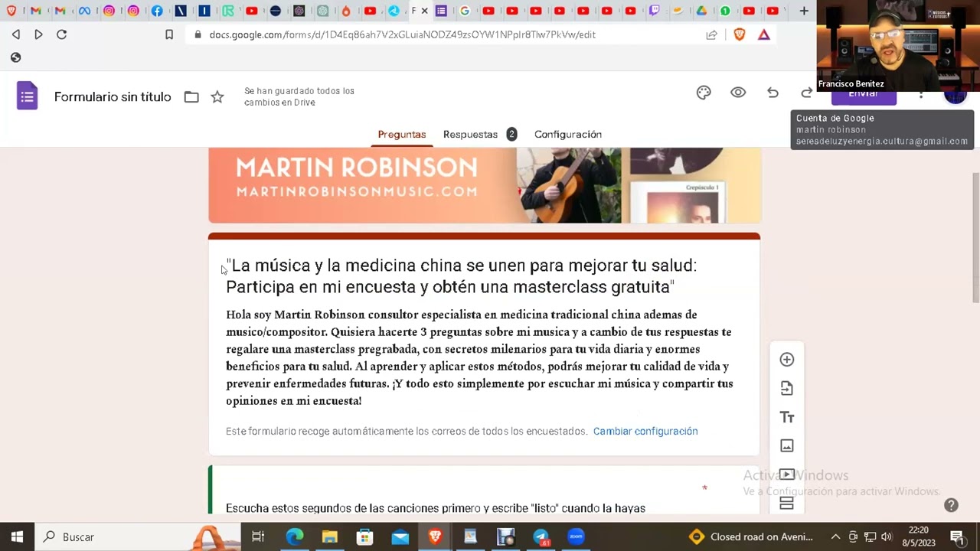Open the more options three-dot menu
The width and height of the screenshot is (980, 551).
[921, 94]
